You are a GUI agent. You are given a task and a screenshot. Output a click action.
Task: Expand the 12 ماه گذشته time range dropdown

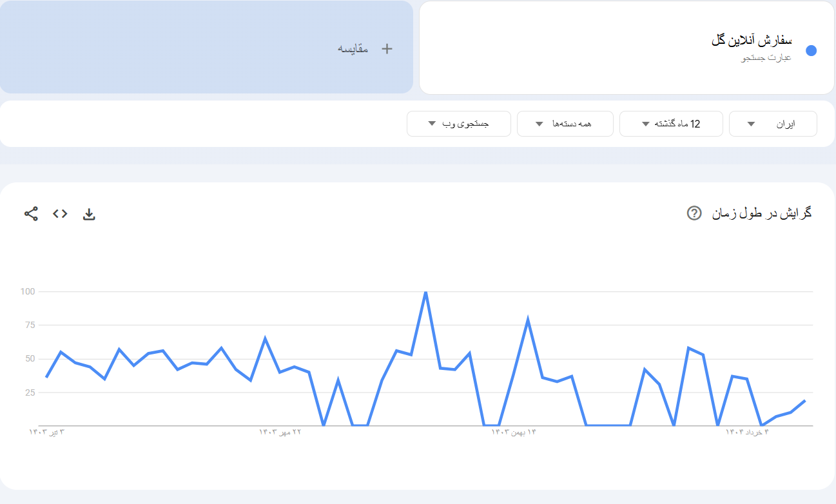(x=670, y=124)
